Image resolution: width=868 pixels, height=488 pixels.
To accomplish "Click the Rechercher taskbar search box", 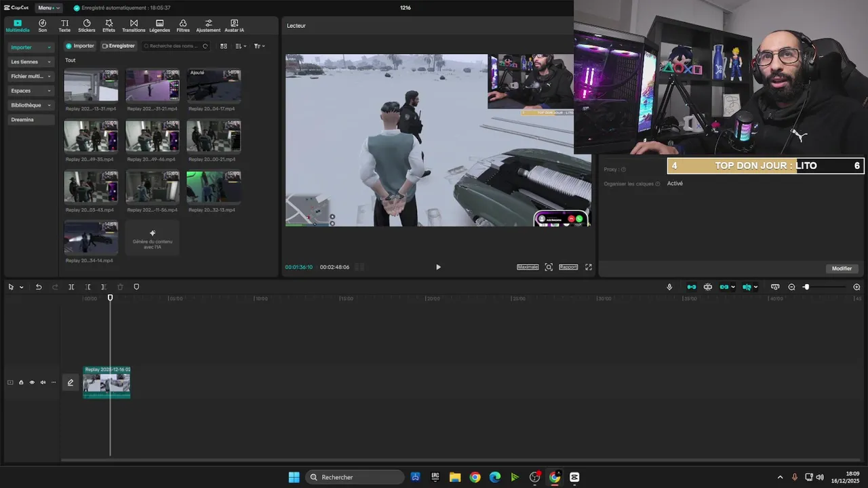I will (355, 477).
